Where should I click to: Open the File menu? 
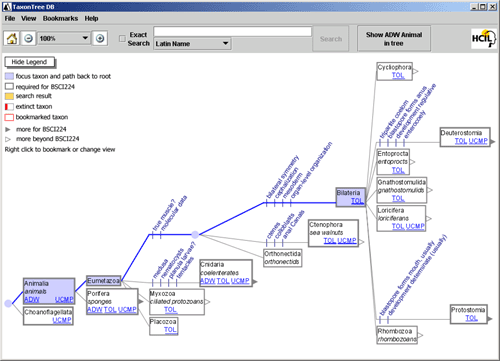10,19
